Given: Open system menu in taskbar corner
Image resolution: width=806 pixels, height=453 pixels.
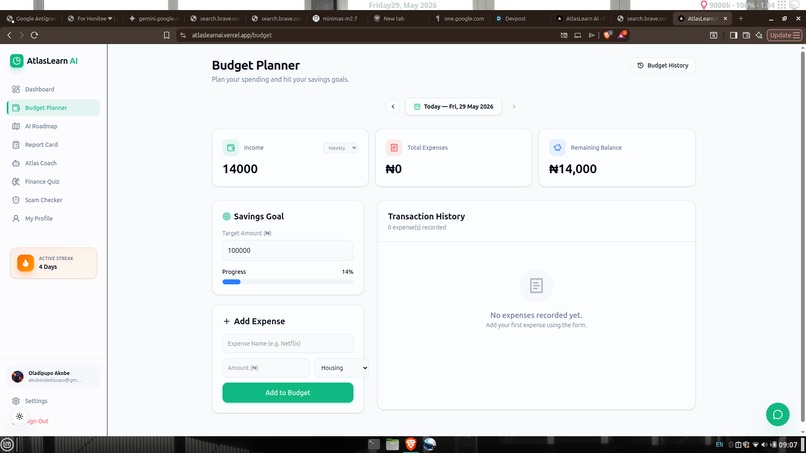Looking at the screenshot, I should (x=7, y=445).
